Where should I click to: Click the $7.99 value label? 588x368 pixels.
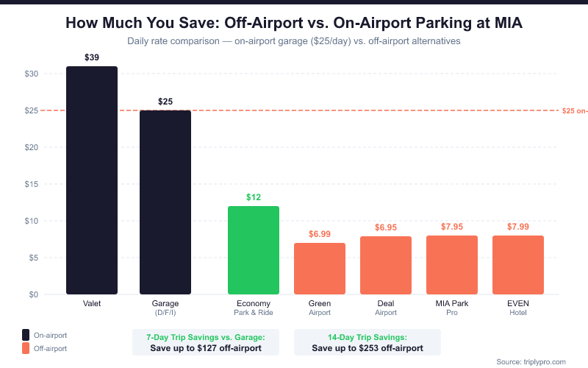point(518,227)
